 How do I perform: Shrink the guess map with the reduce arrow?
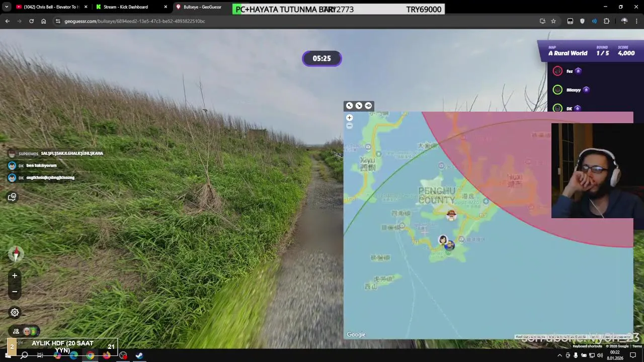[x=359, y=106]
